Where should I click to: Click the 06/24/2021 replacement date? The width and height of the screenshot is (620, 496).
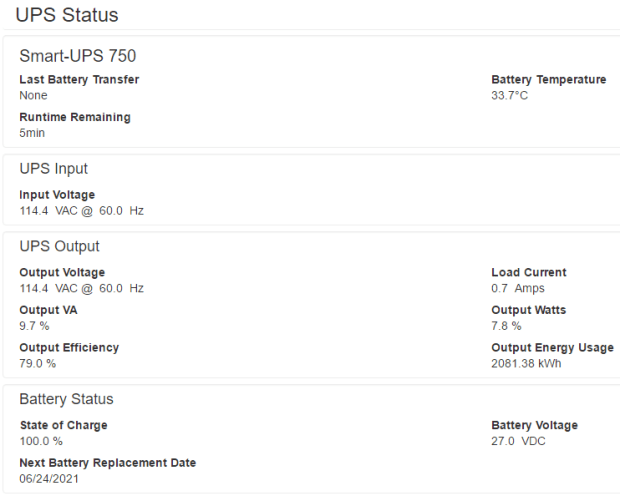pos(48,479)
